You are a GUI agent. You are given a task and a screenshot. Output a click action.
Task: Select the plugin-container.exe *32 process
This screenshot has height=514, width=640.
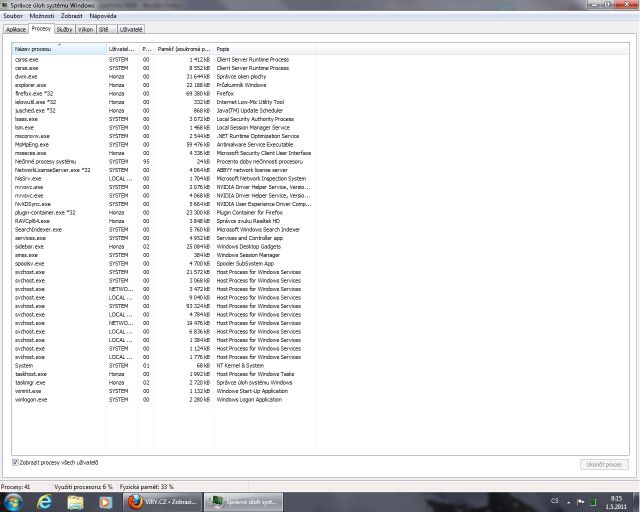[163, 213]
